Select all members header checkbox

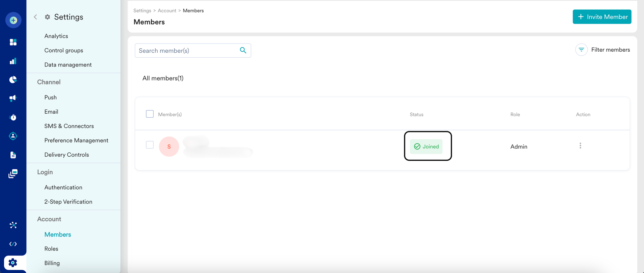click(x=150, y=114)
